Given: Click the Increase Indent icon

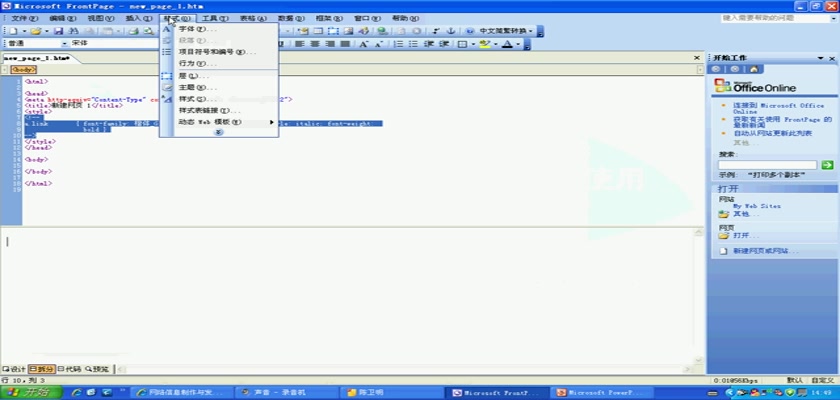Looking at the screenshot, I should coord(444,44).
